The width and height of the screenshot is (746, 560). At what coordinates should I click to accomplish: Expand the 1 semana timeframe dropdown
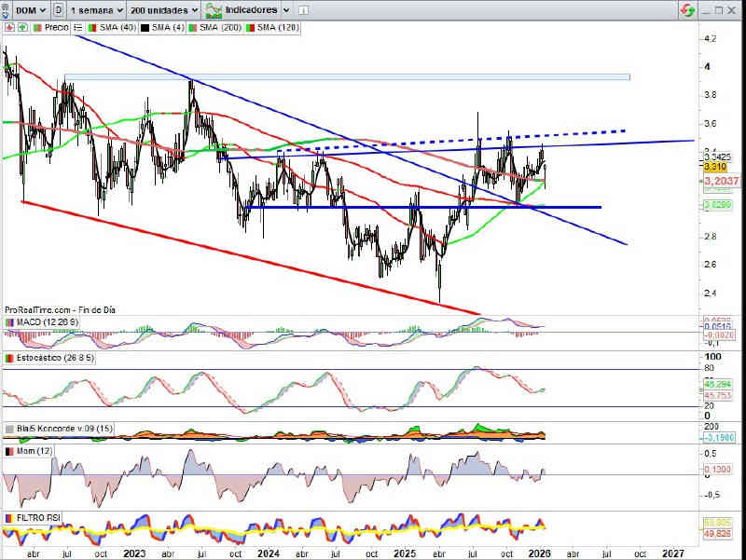click(97, 10)
